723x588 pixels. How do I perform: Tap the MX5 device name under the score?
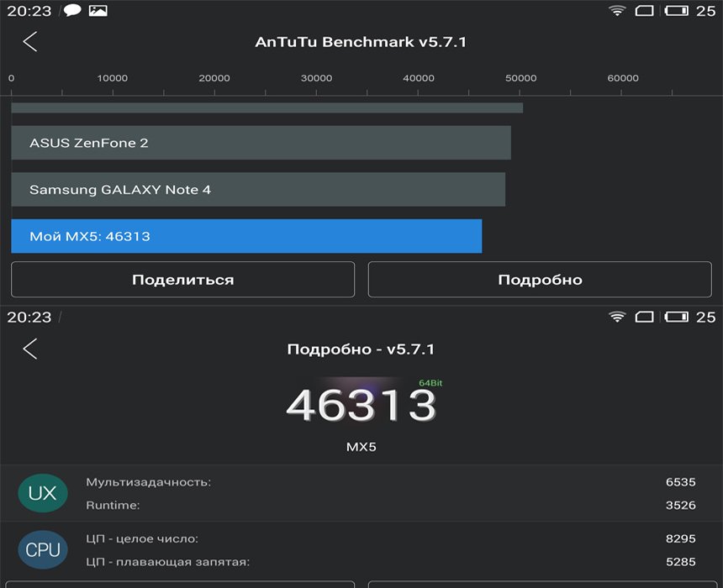[x=361, y=447]
